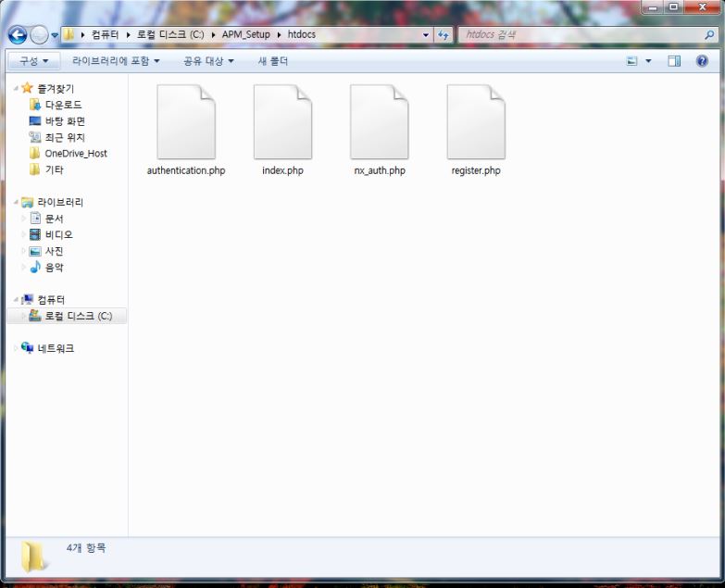Click the authentication.php file name
Image resolution: width=725 pixels, height=588 pixels.
186,170
